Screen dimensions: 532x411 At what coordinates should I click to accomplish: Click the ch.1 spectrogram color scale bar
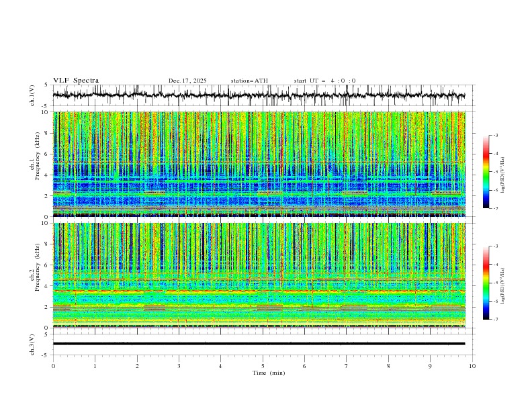[486, 172]
